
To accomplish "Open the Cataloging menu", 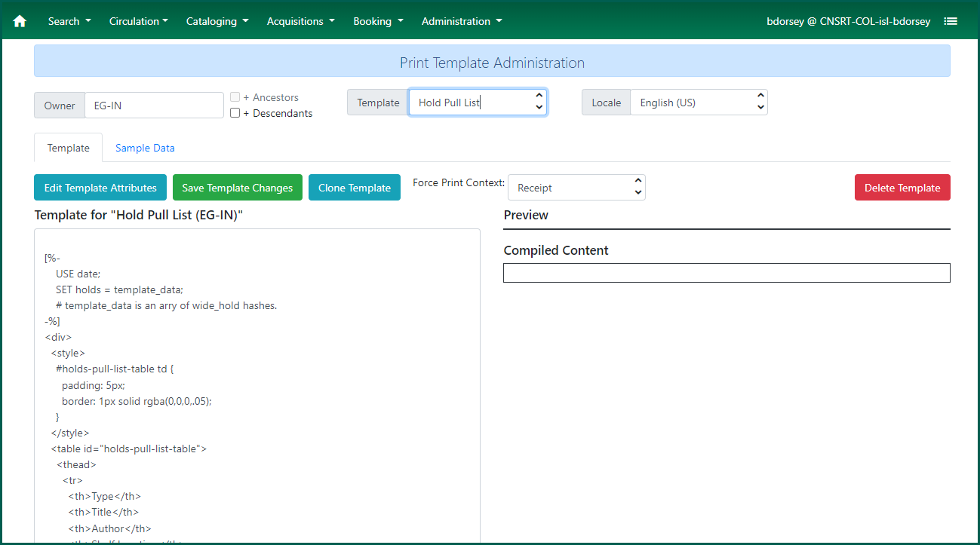I will pyautogui.click(x=217, y=21).
